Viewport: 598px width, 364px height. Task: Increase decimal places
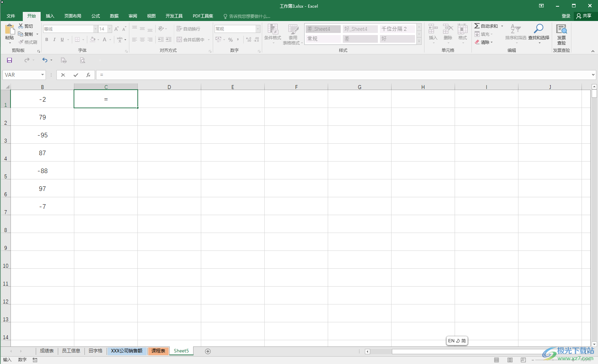(249, 40)
